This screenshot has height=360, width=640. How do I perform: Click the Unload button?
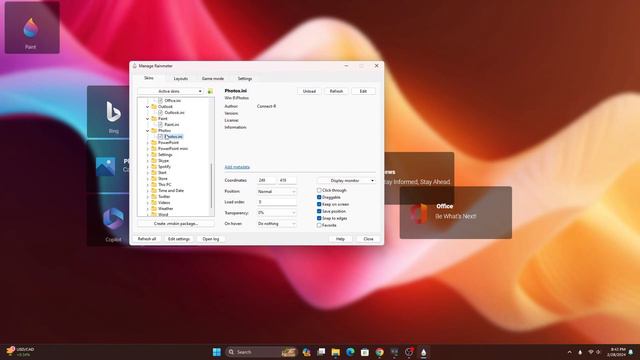pyautogui.click(x=309, y=91)
